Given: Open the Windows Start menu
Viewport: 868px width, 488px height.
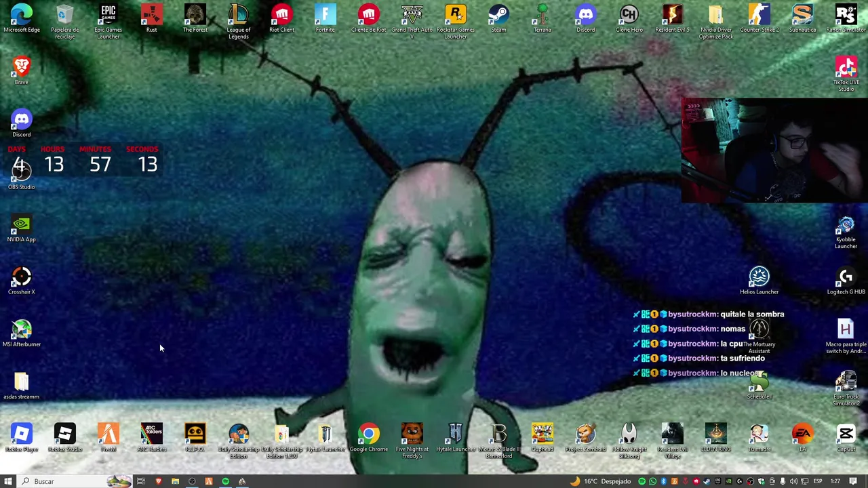Looking at the screenshot, I should click(x=8, y=481).
